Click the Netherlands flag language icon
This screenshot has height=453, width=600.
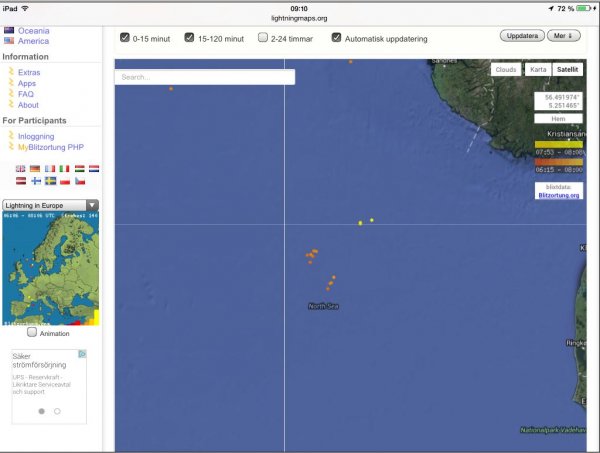[x=93, y=169]
